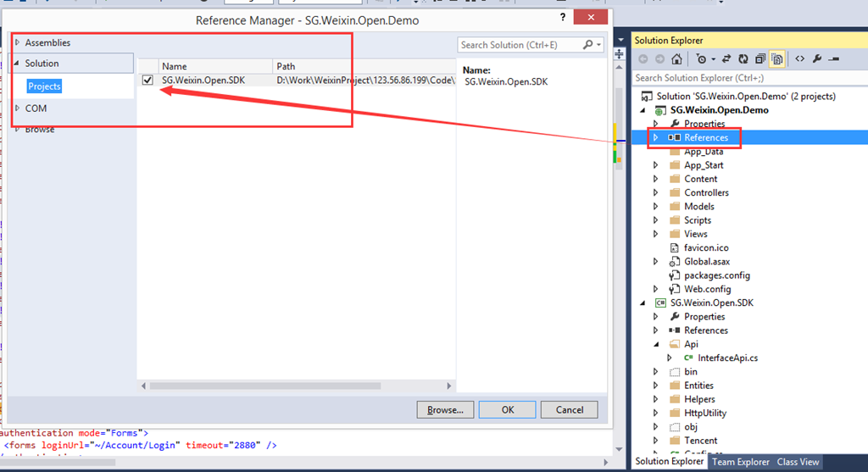Expand the App_Start folder arrow
Viewport: 868px width, 472px height.
click(656, 165)
